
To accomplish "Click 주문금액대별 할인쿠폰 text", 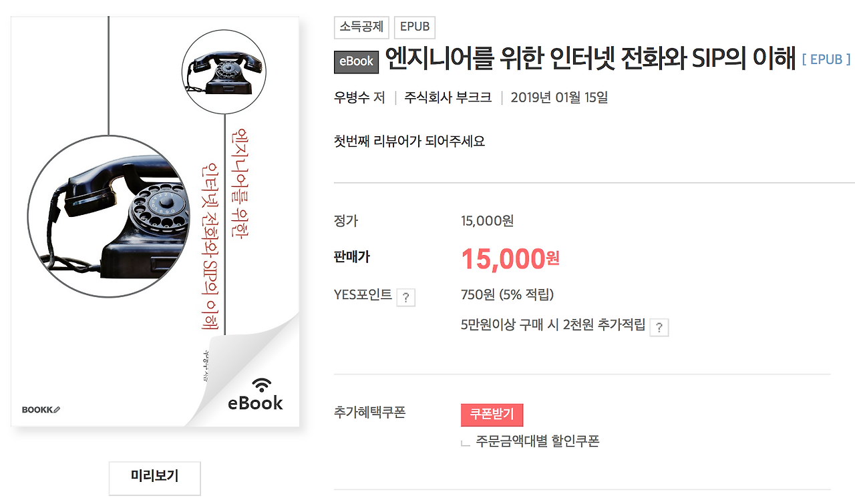I will (x=538, y=441).
